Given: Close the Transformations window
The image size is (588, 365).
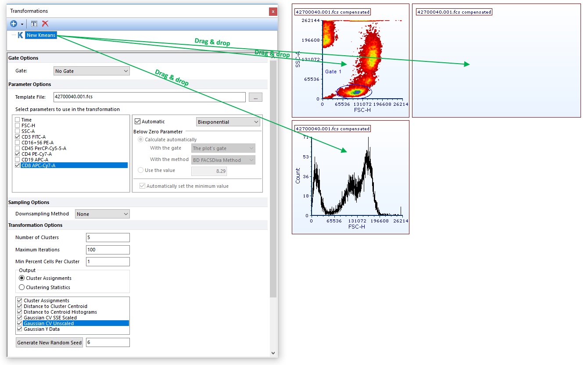Looking at the screenshot, I should [273, 11].
